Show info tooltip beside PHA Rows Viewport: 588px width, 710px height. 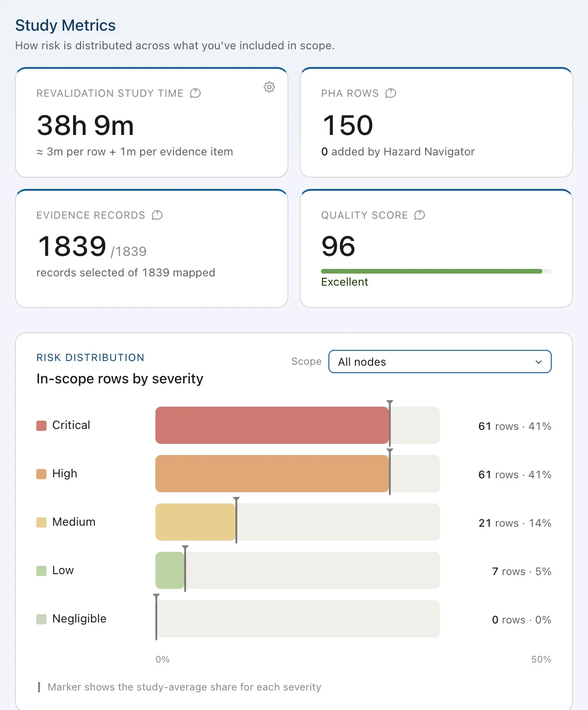[391, 93]
